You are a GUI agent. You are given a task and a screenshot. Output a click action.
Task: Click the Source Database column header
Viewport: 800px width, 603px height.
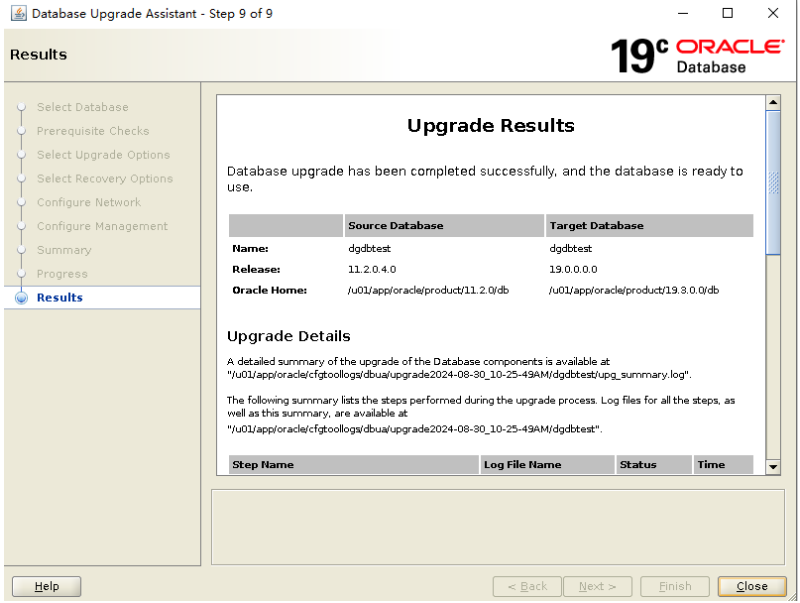pyautogui.click(x=444, y=225)
